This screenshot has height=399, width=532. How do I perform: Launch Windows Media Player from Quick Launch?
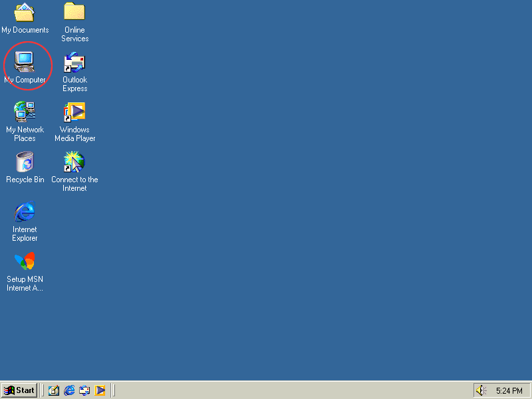coord(100,390)
